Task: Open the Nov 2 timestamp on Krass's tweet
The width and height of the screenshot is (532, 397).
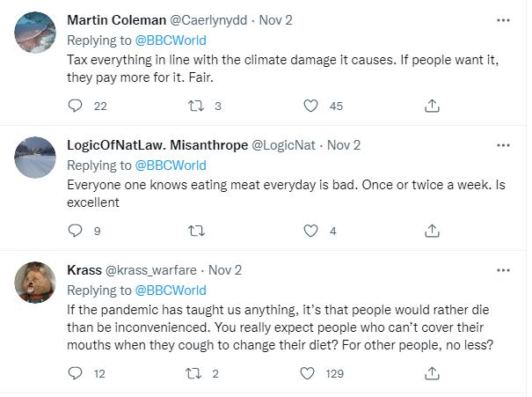Action: 226,270
